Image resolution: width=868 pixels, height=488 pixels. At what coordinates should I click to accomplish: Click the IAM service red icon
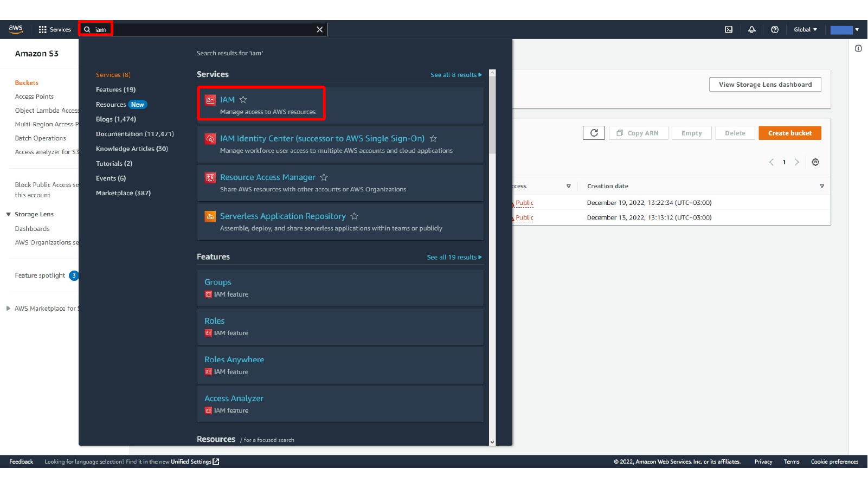coord(210,100)
